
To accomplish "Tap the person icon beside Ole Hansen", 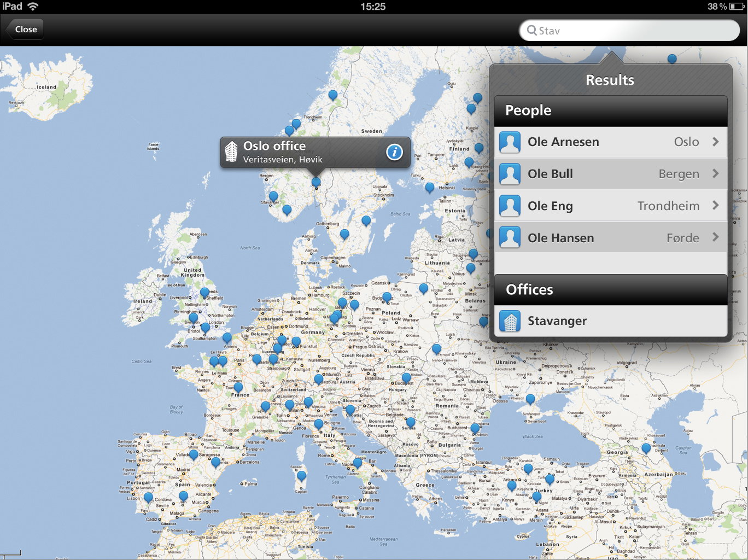I will click(510, 237).
